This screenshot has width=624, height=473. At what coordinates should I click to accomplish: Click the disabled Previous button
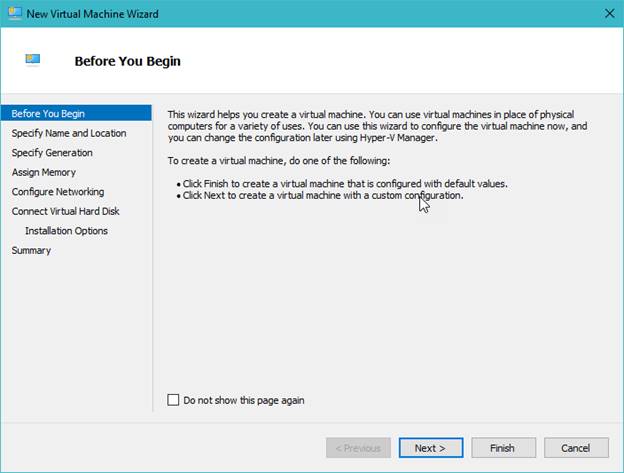(358, 448)
